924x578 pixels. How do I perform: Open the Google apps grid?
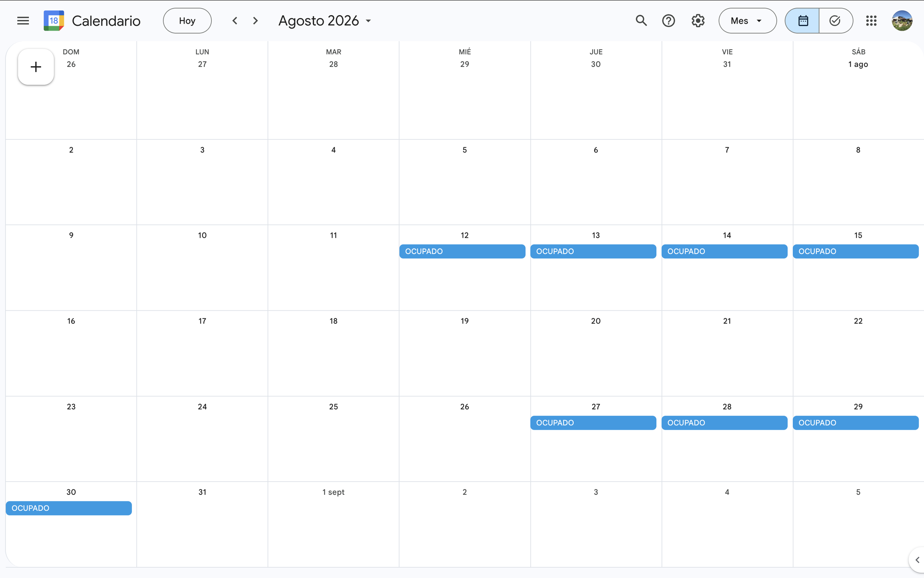[871, 21]
